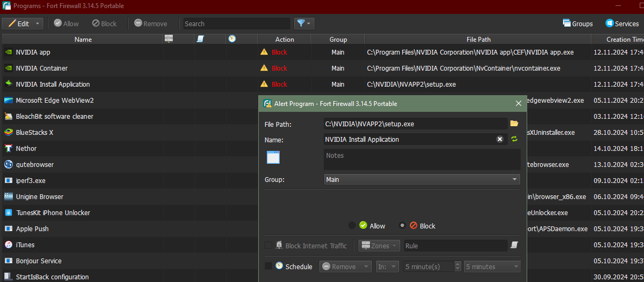
Task: Select the Unigine Browser icon
Action: coord(9,196)
